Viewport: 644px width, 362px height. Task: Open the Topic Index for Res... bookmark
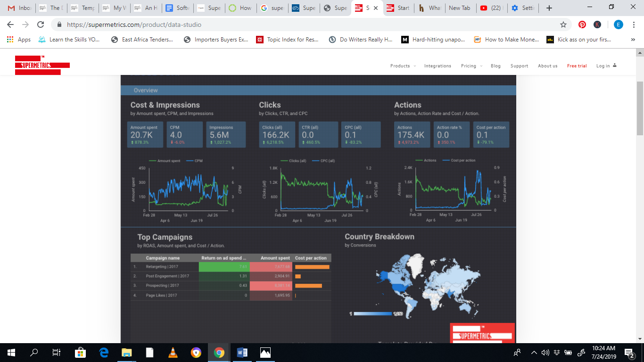(287, 40)
